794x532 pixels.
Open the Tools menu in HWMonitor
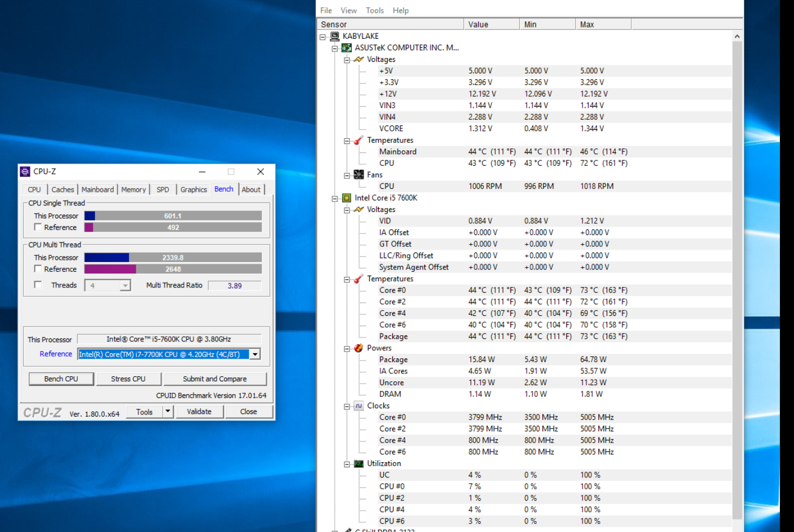[x=375, y=10]
